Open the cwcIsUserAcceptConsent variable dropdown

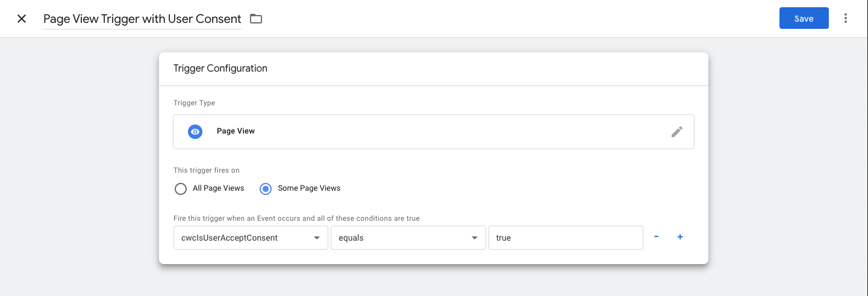pos(251,238)
